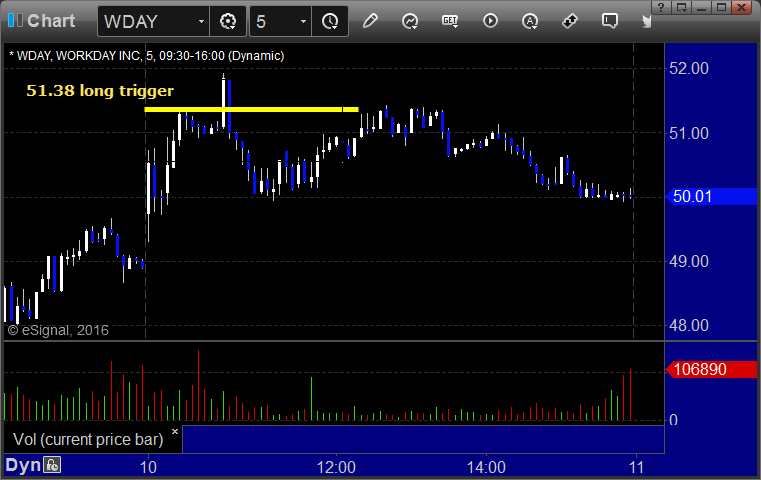This screenshot has width=761, height=480.
Task: Click the Chart window title text
Action: 51,21
